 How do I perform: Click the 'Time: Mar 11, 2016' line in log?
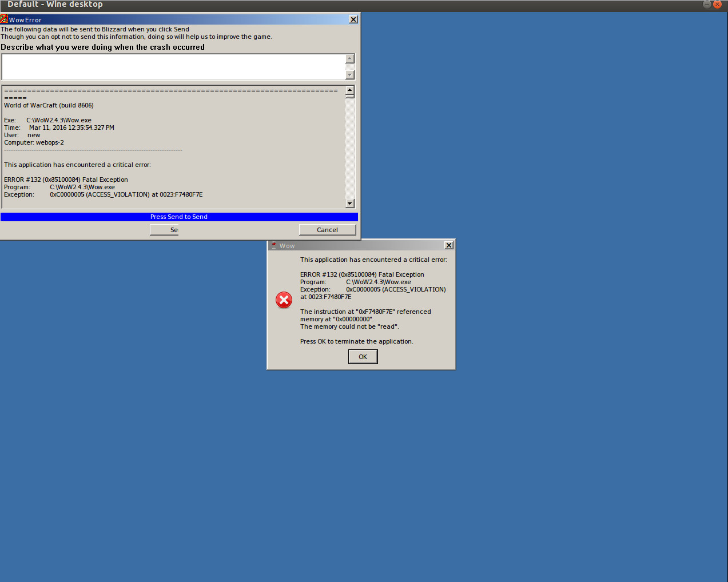point(59,127)
